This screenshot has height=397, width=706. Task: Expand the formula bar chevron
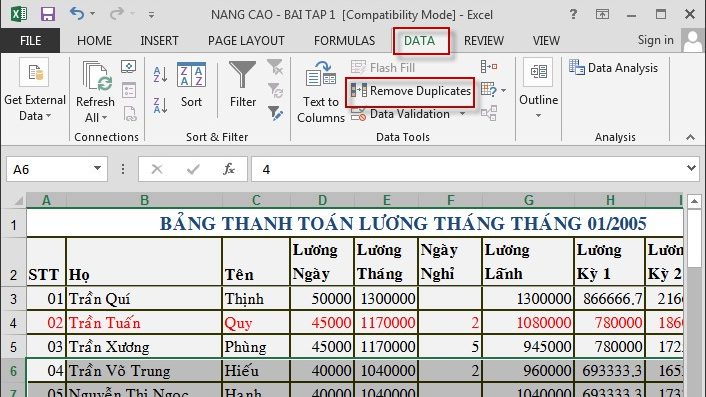click(x=692, y=168)
